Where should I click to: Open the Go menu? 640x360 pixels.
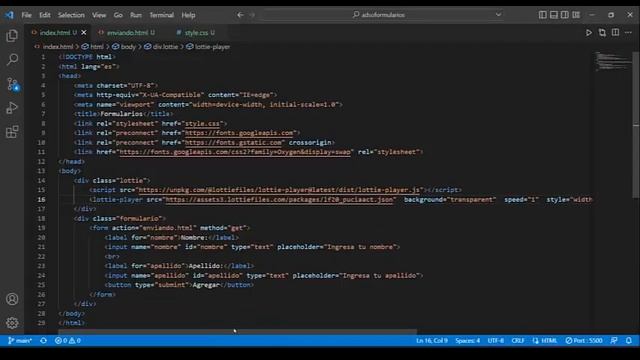[118, 15]
